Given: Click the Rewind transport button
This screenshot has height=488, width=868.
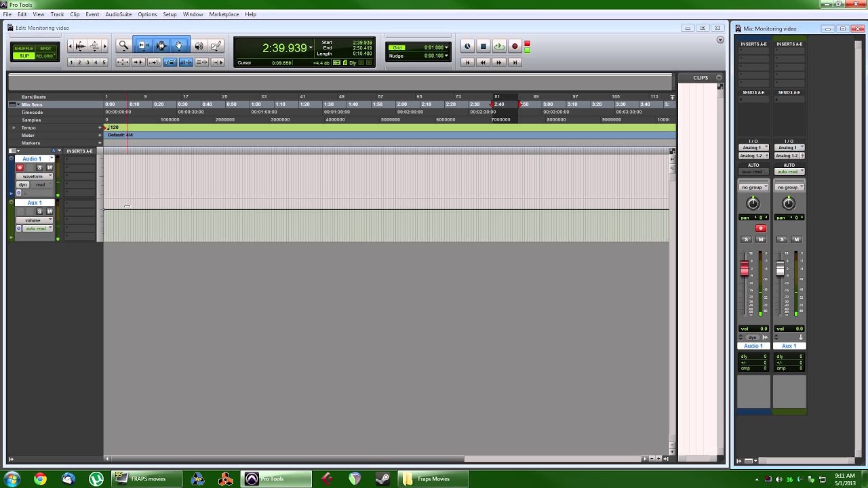Looking at the screenshot, I should click(x=483, y=62).
